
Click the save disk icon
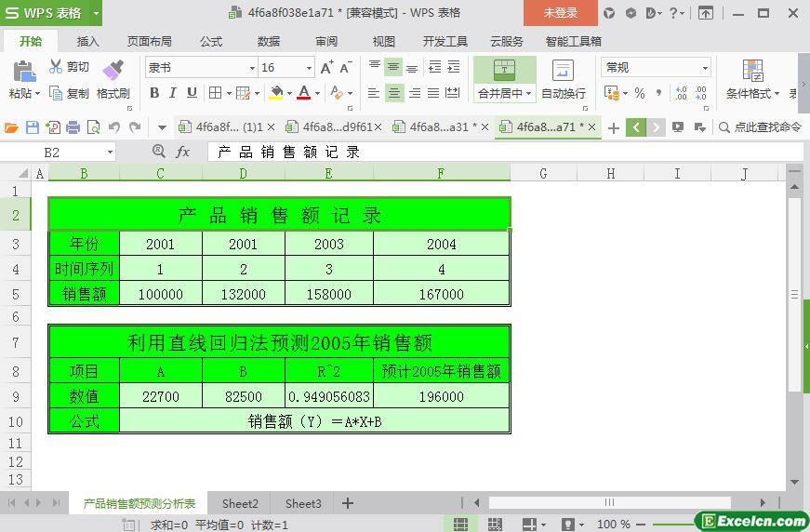point(32,127)
